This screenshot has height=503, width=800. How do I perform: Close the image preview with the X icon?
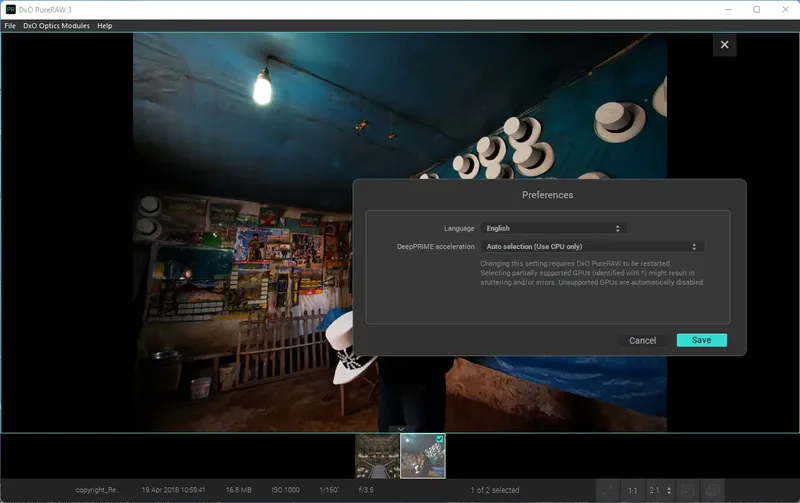pyautogui.click(x=725, y=44)
